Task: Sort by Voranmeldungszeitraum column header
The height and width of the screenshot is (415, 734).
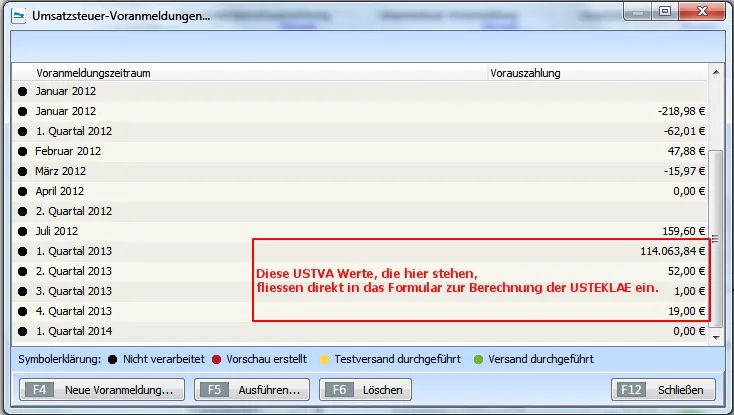Action: 260,73
